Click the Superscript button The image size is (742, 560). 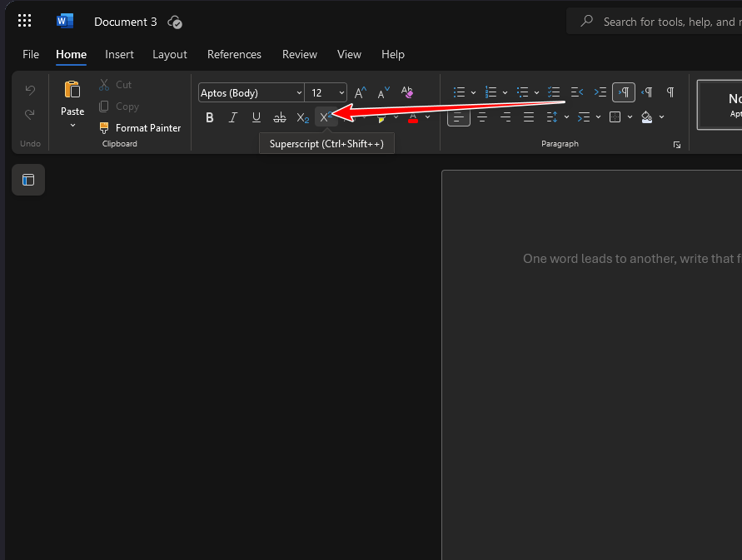click(326, 117)
